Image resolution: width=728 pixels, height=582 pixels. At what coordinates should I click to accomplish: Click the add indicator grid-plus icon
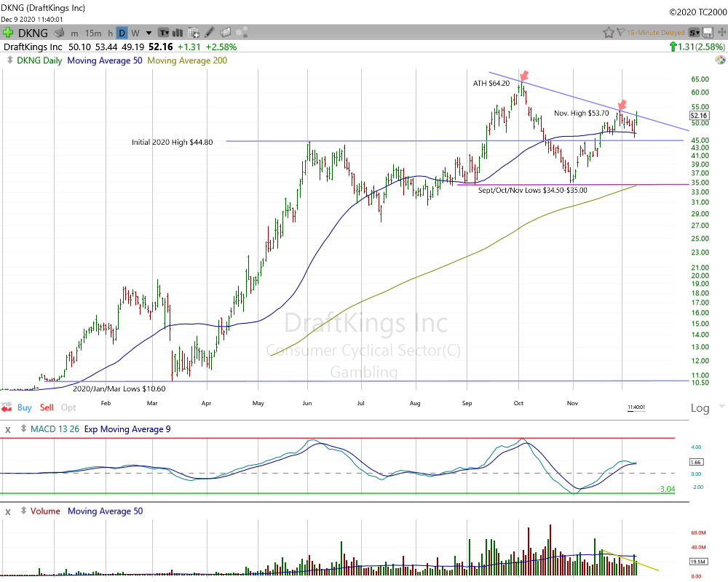194,33
